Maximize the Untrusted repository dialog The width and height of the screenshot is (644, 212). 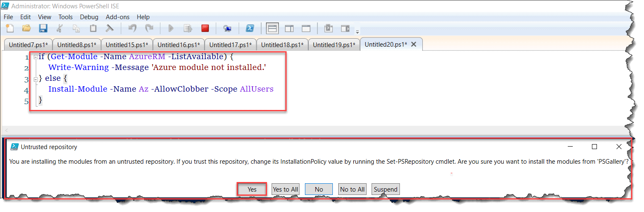(594, 147)
